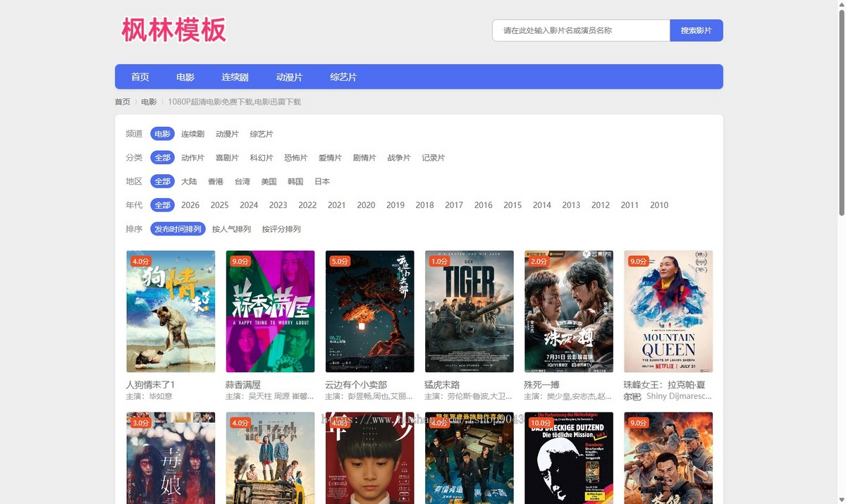
Task: Open 电影 in the blue navigation bar
Action: (185, 77)
